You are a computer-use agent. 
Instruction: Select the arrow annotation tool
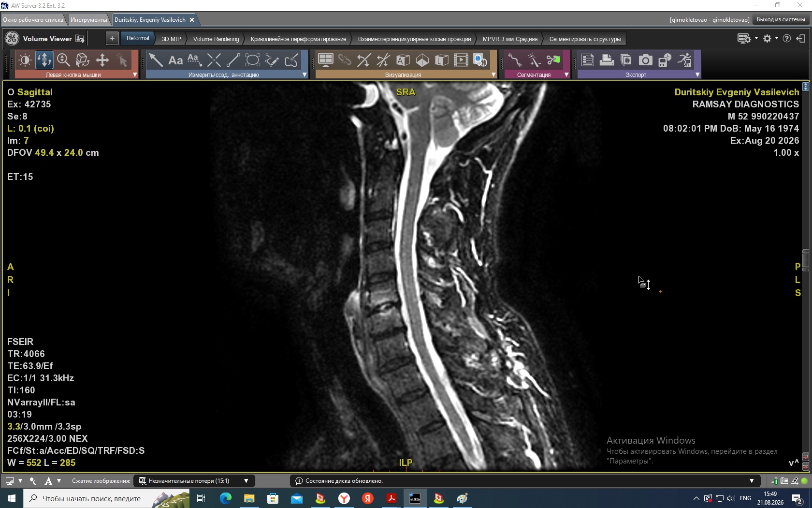pyautogui.click(x=156, y=60)
